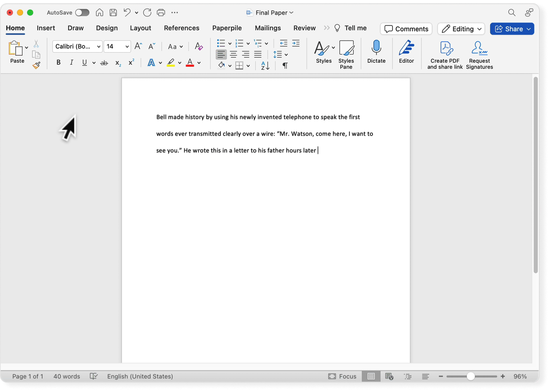Open the font name dropdown
This screenshot has height=392, width=549.
[x=98, y=47]
